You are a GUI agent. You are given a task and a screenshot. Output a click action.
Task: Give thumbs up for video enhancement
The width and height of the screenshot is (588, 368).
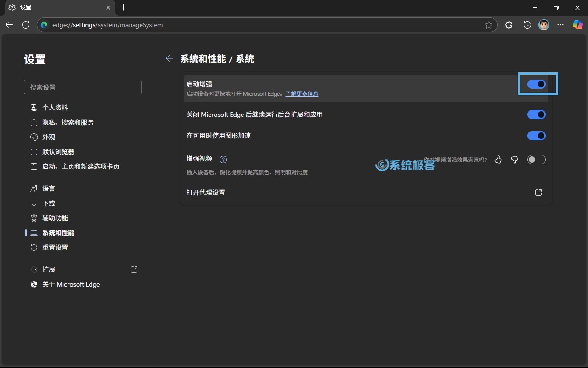(498, 160)
